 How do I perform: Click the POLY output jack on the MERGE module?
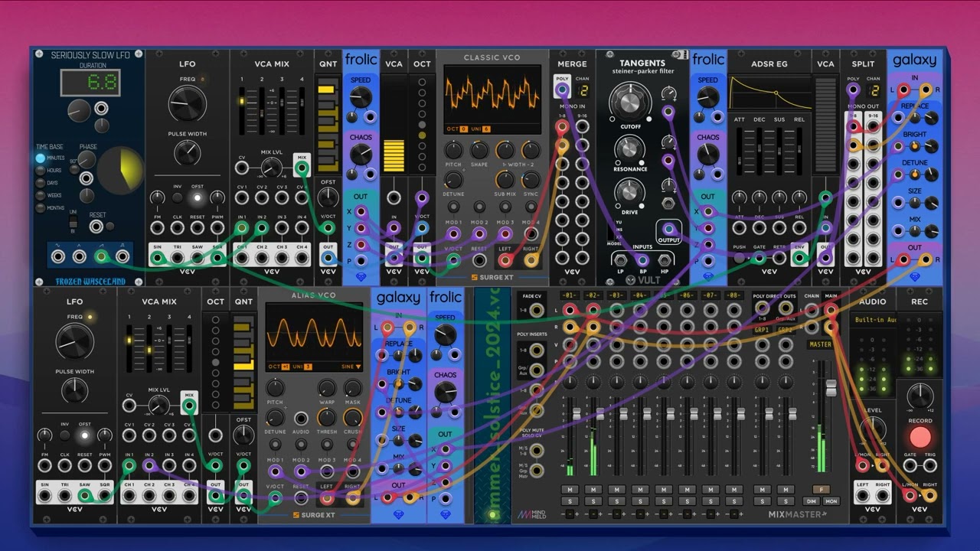562,90
